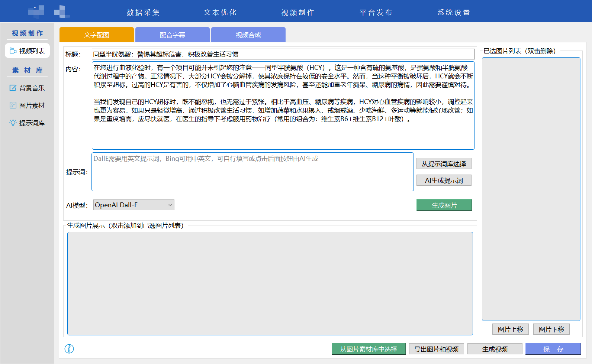Select 视频列表 in the sidebar
592x364 pixels.
click(27, 51)
